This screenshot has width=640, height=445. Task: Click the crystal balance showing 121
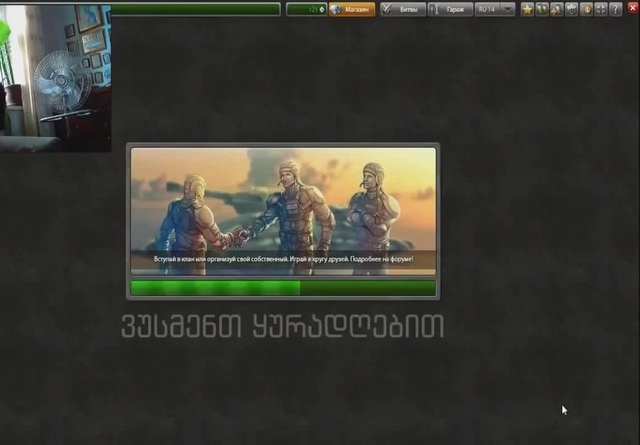307,9
